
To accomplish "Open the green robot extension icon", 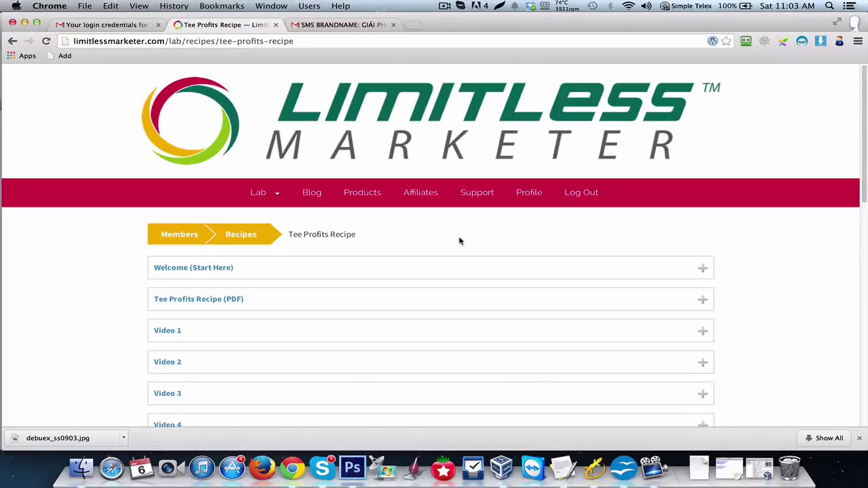I will coord(746,41).
